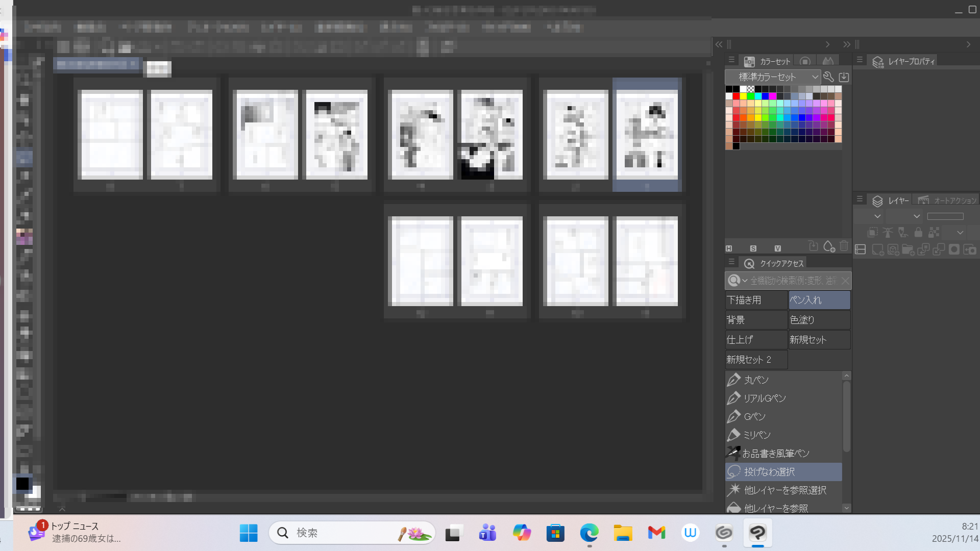Toggle the V sort button in color set
Viewport: 980px width, 551px height.
[777, 248]
